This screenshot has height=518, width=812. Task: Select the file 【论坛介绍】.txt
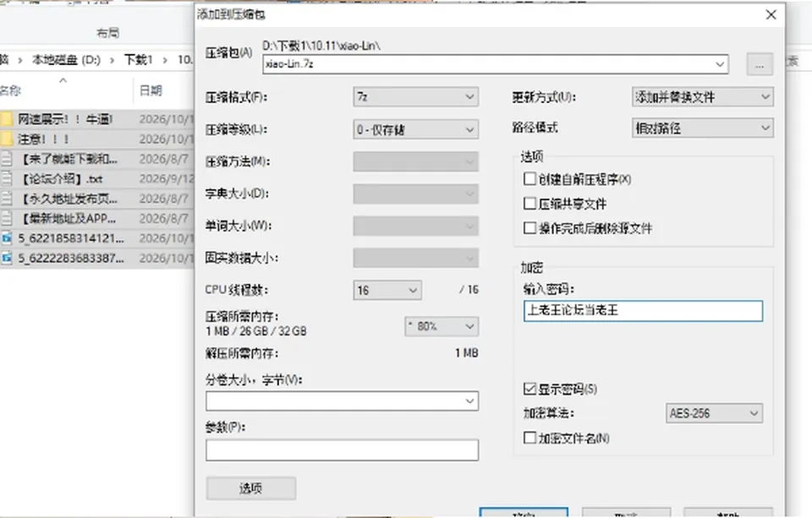tap(60, 179)
